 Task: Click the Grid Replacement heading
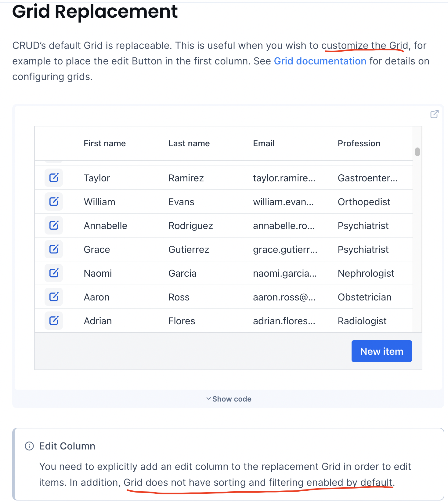(x=95, y=12)
